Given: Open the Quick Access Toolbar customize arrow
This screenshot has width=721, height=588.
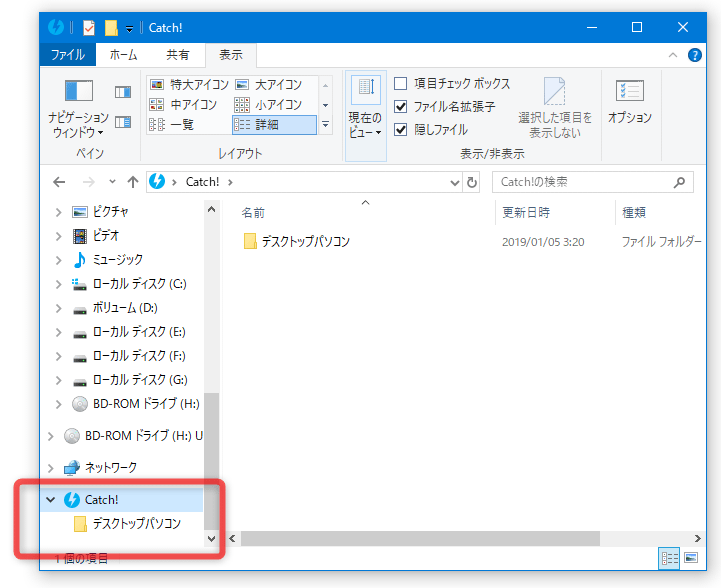Looking at the screenshot, I should point(130,29).
